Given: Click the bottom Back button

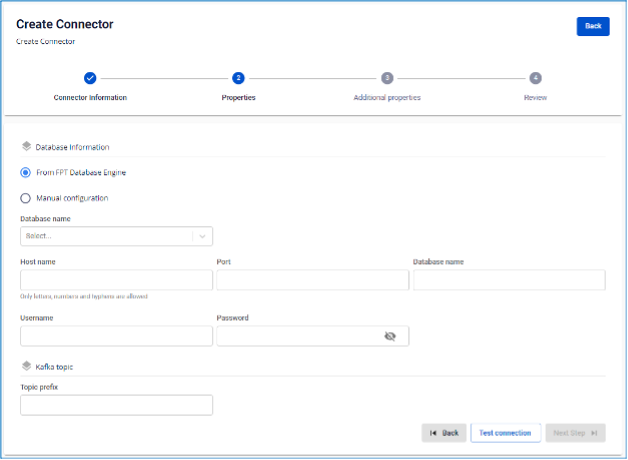Looking at the screenshot, I should click(x=444, y=433).
